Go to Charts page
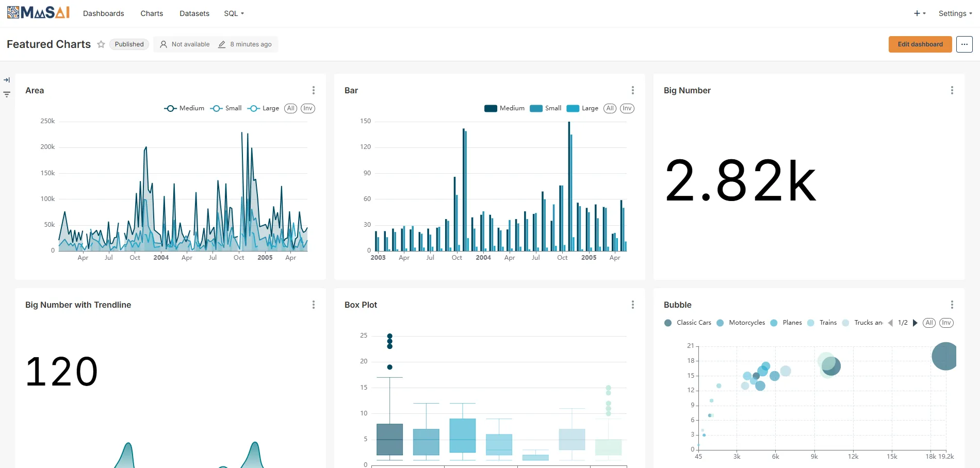The image size is (980, 468). 152,13
